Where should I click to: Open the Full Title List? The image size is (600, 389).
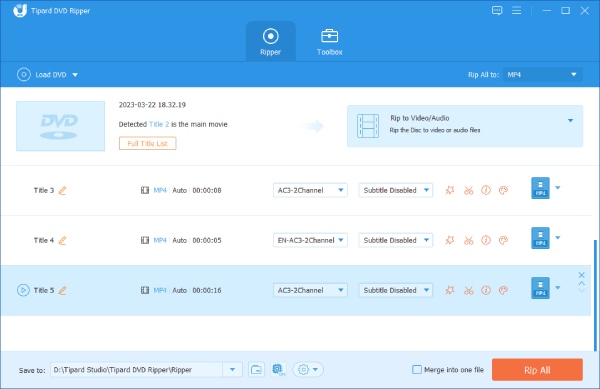click(147, 143)
